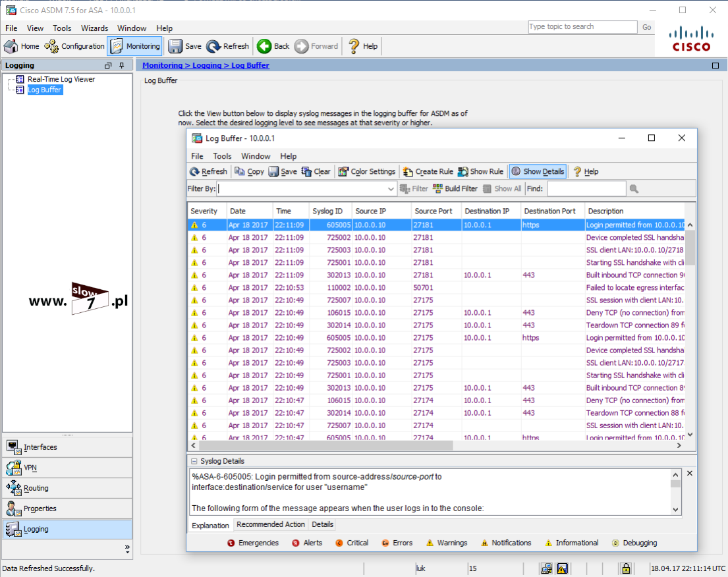The width and height of the screenshot is (728, 577).
Task: Click the Go search button
Action: pyautogui.click(x=647, y=27)
